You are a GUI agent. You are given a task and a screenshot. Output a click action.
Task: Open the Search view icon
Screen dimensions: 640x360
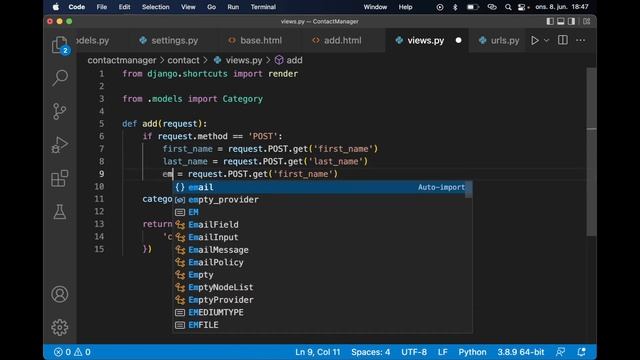point(60,78)
